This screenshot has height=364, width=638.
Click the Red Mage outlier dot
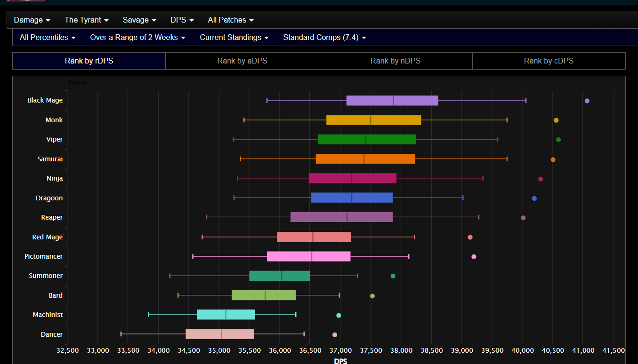(x=470, y=237)
